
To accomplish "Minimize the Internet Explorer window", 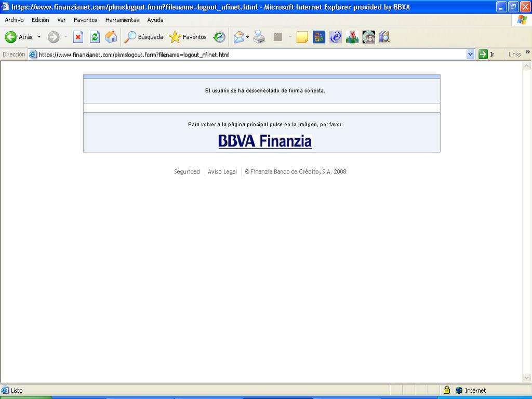I will 501,7.
